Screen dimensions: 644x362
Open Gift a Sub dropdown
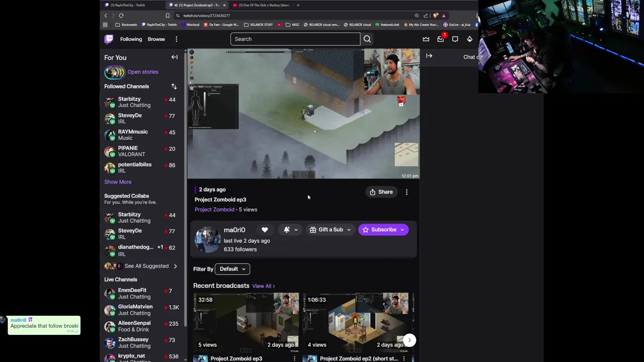(x=330, y=230)
